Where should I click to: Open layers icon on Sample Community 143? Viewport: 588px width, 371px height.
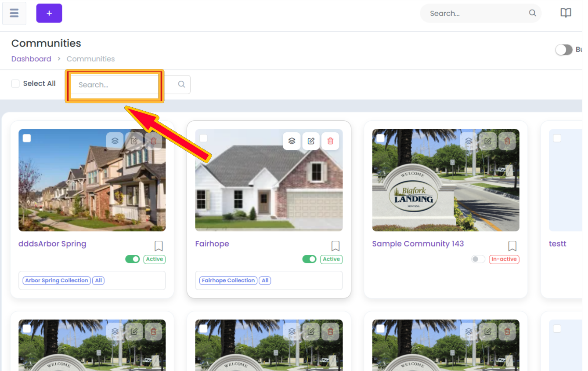[x=469, y=141]
